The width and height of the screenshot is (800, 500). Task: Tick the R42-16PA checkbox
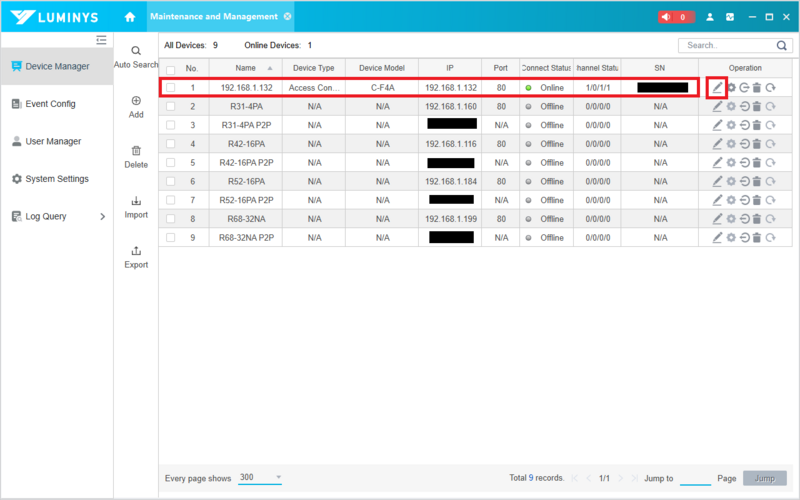[170, 144]
